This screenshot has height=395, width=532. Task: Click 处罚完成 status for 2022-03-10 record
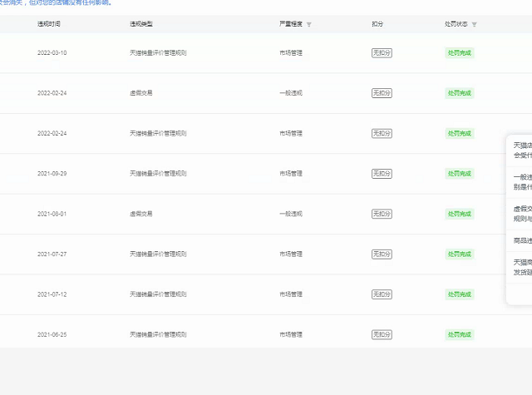459,53
